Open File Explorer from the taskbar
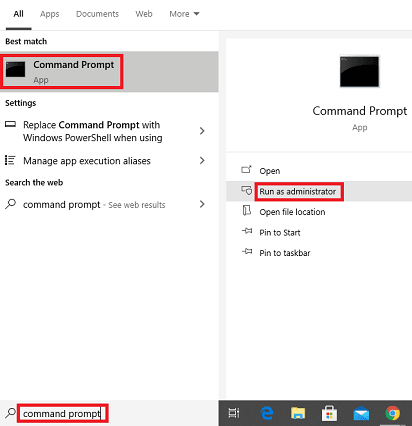412x426 pixels. (x=298, y=413)
